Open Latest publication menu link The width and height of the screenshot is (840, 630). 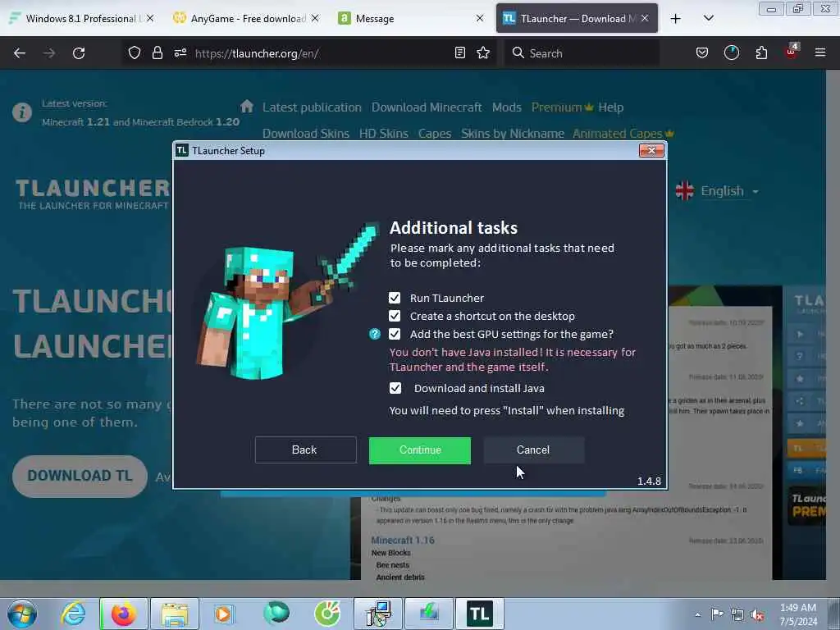[312, 107]
